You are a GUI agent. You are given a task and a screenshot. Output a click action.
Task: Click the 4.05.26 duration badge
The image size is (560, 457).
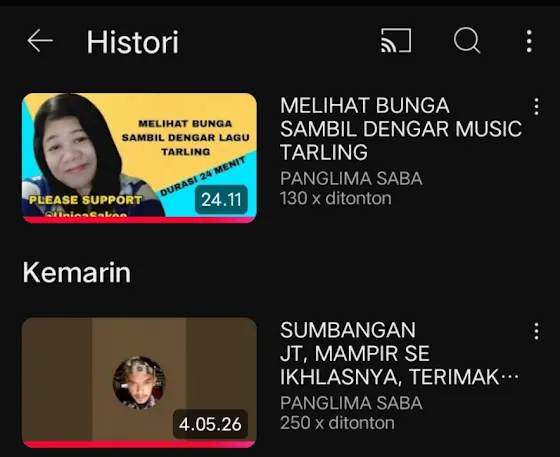[210, 424]
